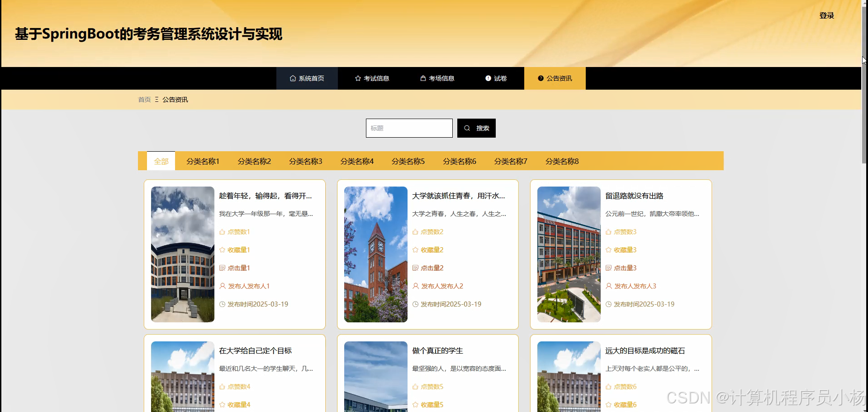Click the magnifier icon in search button
The height and width of the screenshot is (412, 868).
click(467, 128)
